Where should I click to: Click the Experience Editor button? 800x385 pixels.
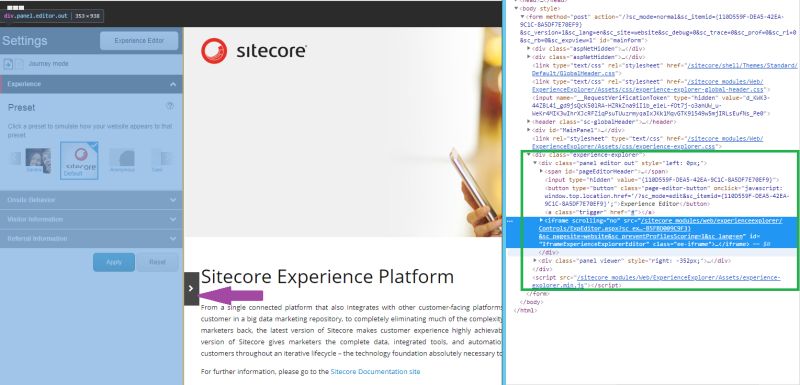click(x=139, y=41)
